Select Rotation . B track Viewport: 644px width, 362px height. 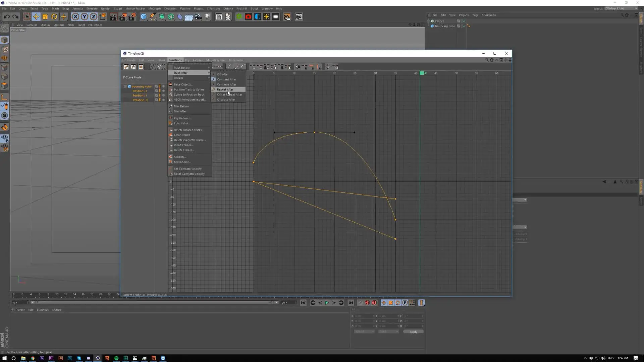[140, 100]
